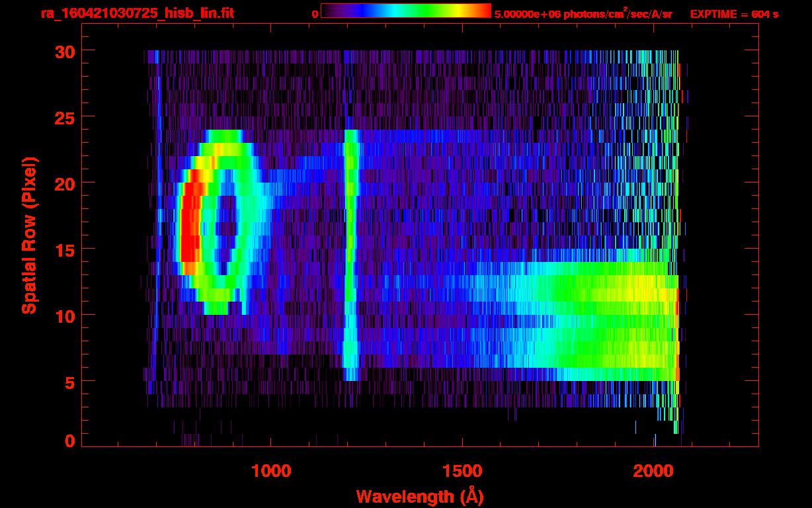
Task: Click the 1500 wavelength tick label
Action: (462, 471)
